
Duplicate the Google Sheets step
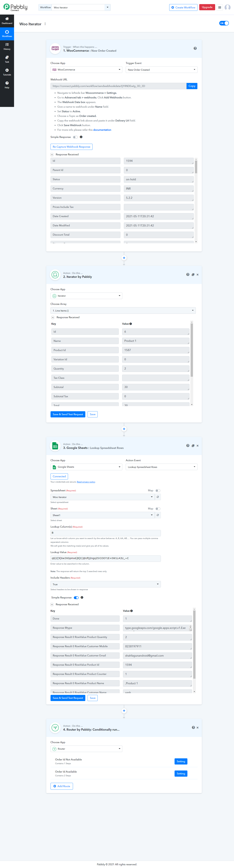click(x=193, y=446)
